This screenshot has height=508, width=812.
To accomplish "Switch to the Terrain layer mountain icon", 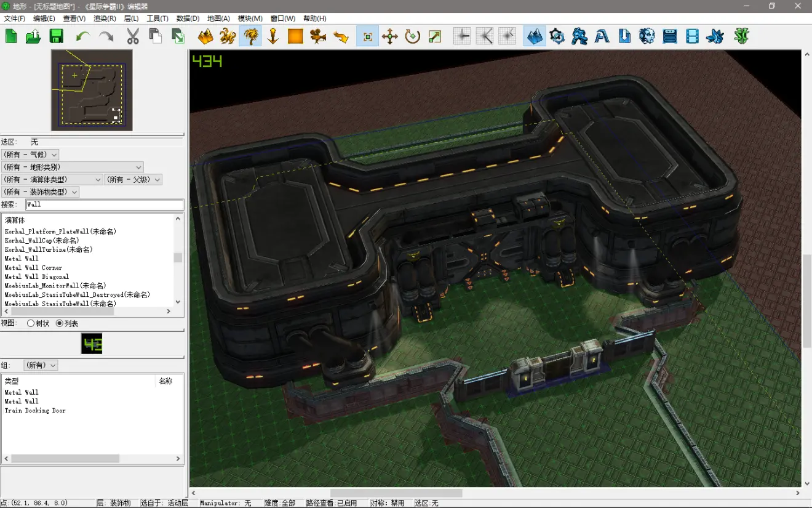I will (x=205, y=36).
